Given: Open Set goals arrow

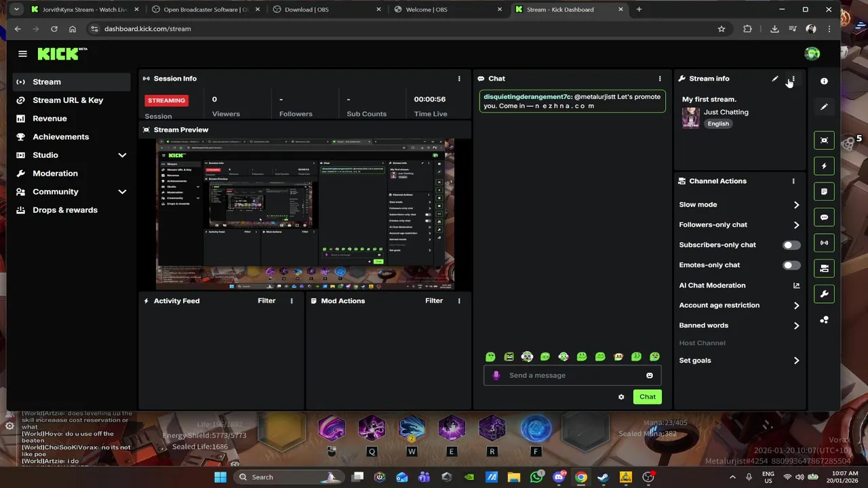Looking at the screenshot, I should click(x=796, y=361).
